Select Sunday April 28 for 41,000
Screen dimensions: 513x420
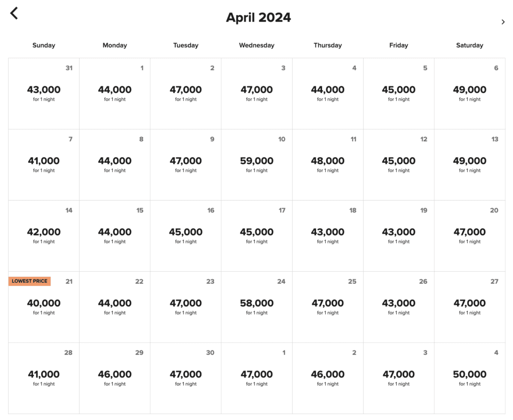coord(44,377)
